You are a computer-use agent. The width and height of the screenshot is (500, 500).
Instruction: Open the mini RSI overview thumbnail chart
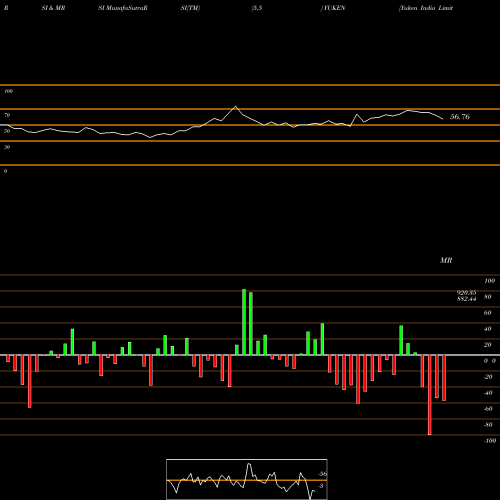(x=247, y=479)
